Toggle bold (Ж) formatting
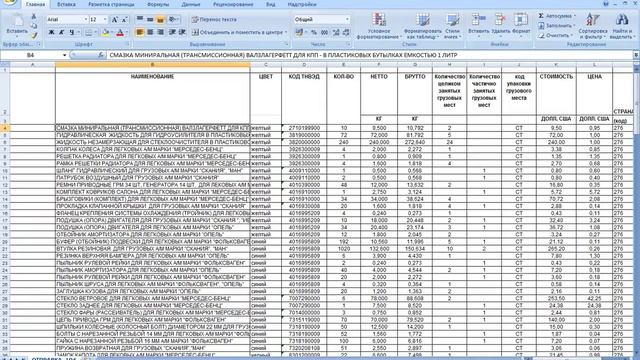The width and height of the screenshot is (640, 360). pyautogui.click(x=51, y=32)
